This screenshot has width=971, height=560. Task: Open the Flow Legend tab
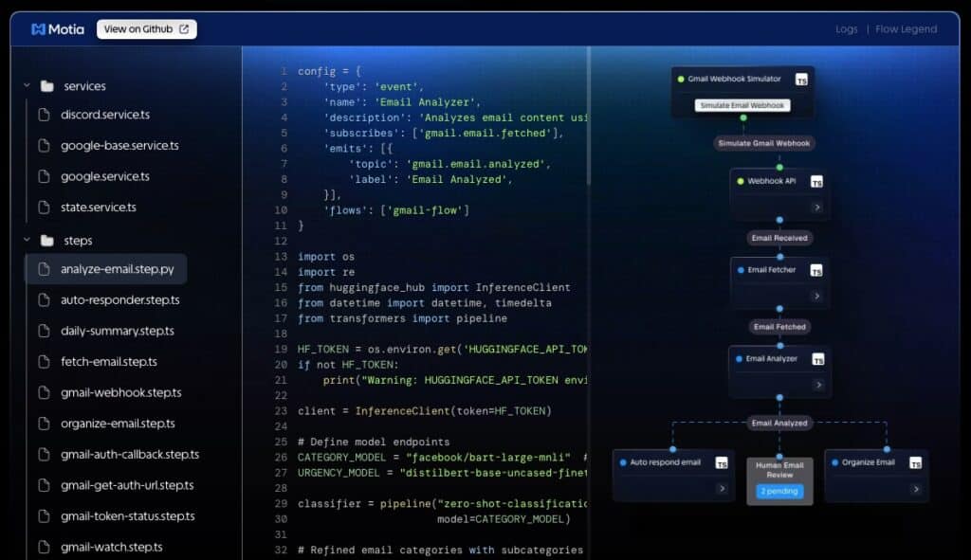pos(906,29)
